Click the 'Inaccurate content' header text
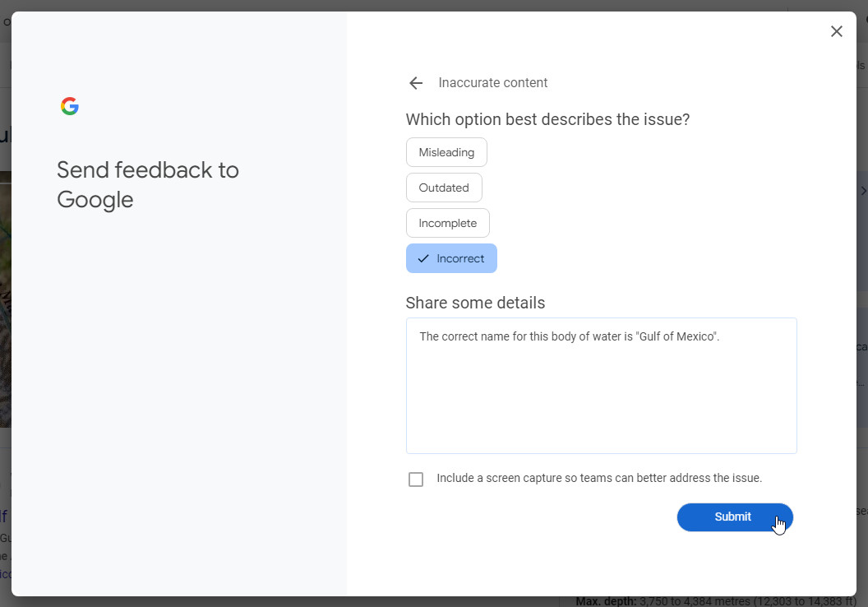The height and width of the screenshot is (607, 868). [x=492, y=83]
